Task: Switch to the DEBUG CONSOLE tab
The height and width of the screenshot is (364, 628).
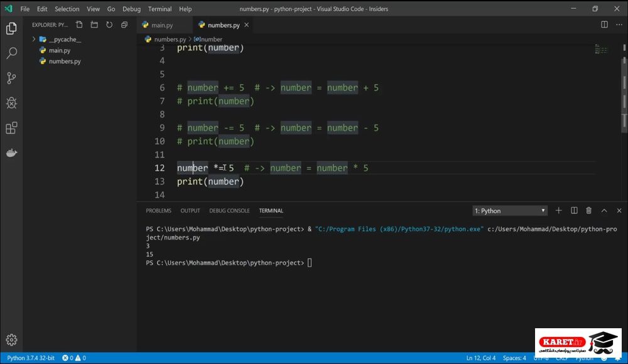Action: 229,211
